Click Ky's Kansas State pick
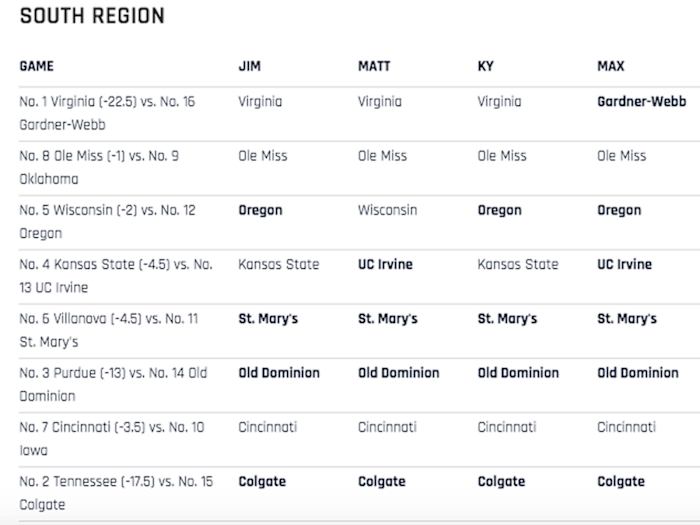Viewport: 700px width, 525px height. click(x=517, y=265)
